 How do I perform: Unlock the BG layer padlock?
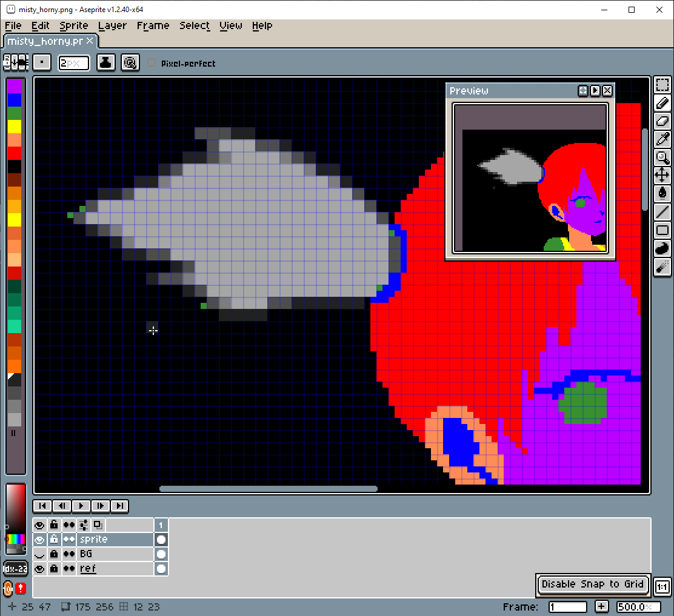(54, 554)
